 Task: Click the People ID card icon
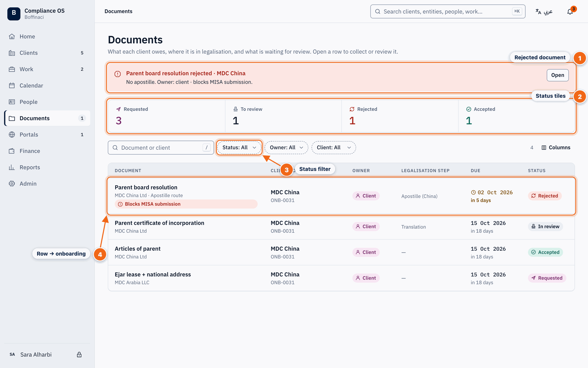coord(12,102)
